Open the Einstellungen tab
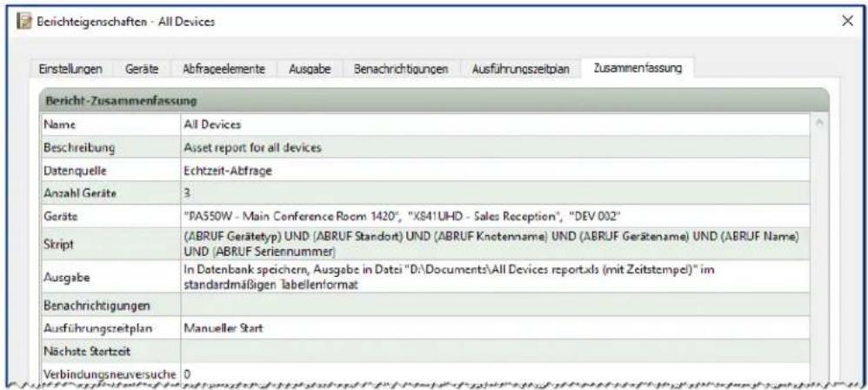The width and height of the screenshot is (868, 390). [70, 70]
